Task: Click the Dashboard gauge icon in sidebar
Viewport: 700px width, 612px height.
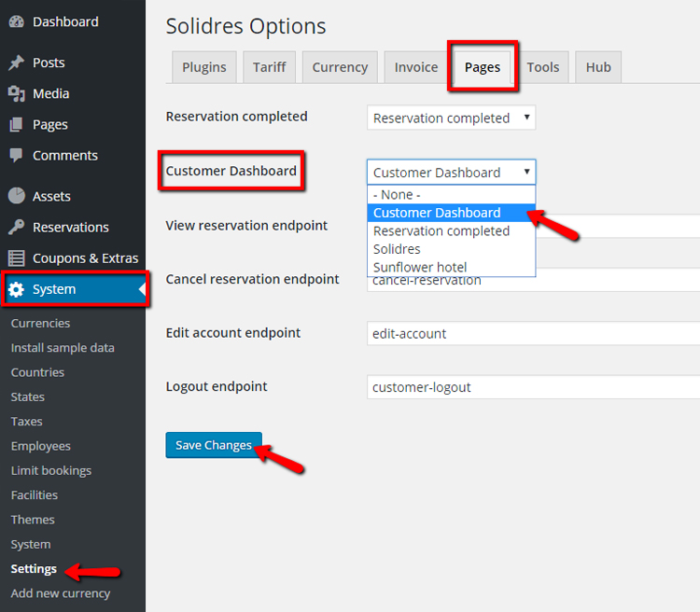Action: (x=17, y=22)
